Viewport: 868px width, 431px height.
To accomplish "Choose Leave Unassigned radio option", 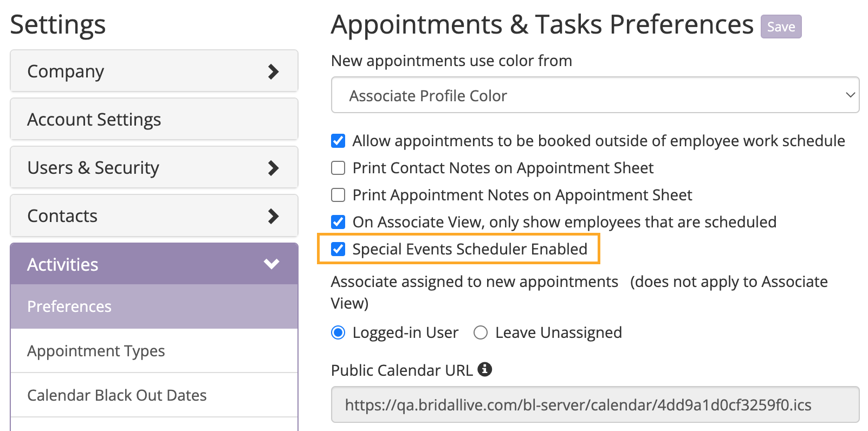I will coord(481,332).
